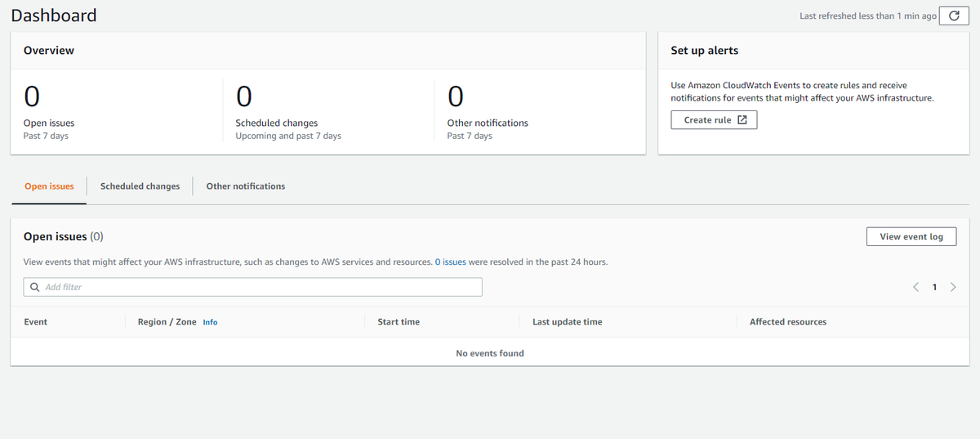Click the Start time column header
Viewport: 980px width, 439px height.
[399, 322]
